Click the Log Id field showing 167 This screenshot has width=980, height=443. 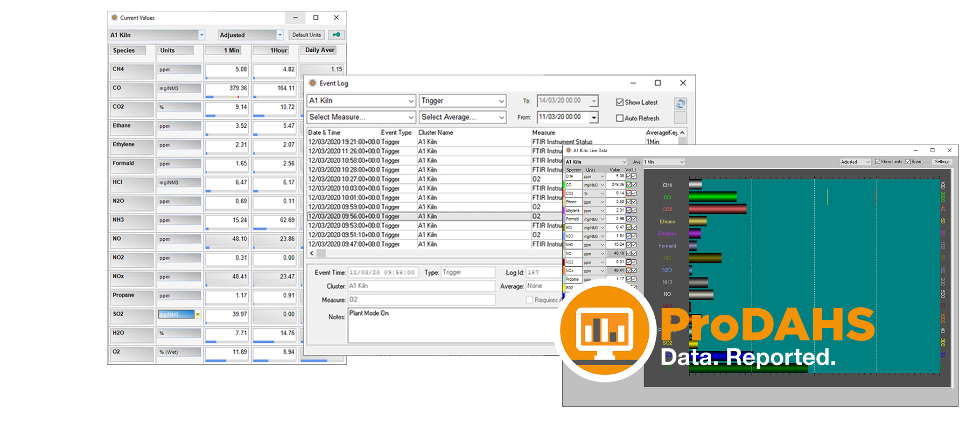point(544,272)
